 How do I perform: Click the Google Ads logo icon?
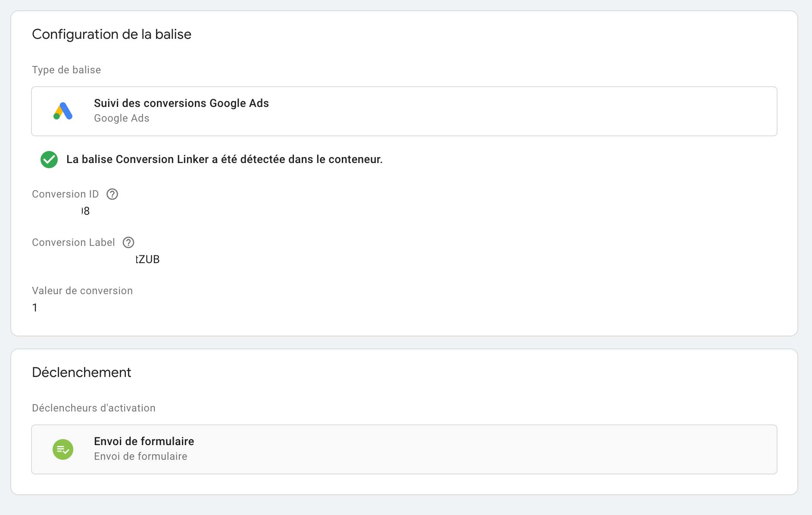63,111
